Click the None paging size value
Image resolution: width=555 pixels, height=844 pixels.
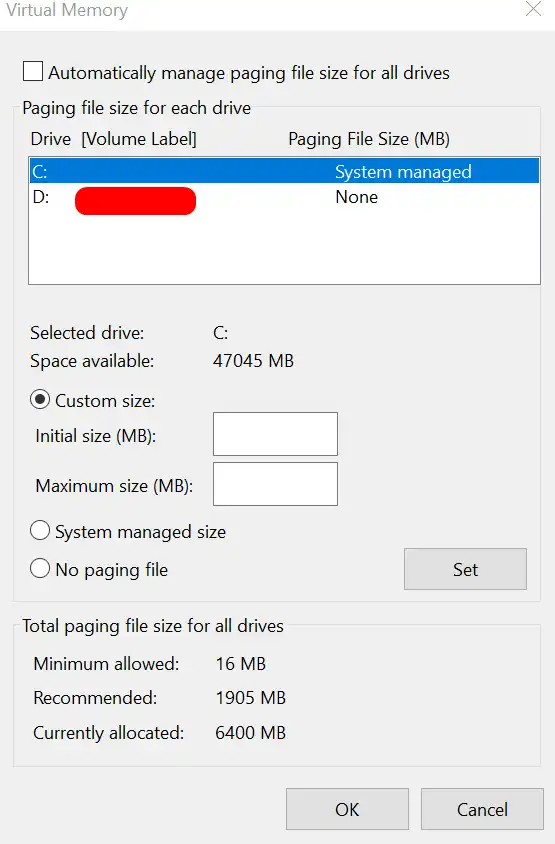click(x=356, y=197)
